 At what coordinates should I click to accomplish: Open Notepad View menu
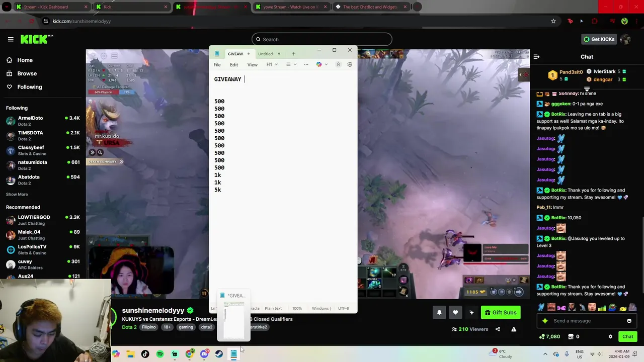[252, 64]
